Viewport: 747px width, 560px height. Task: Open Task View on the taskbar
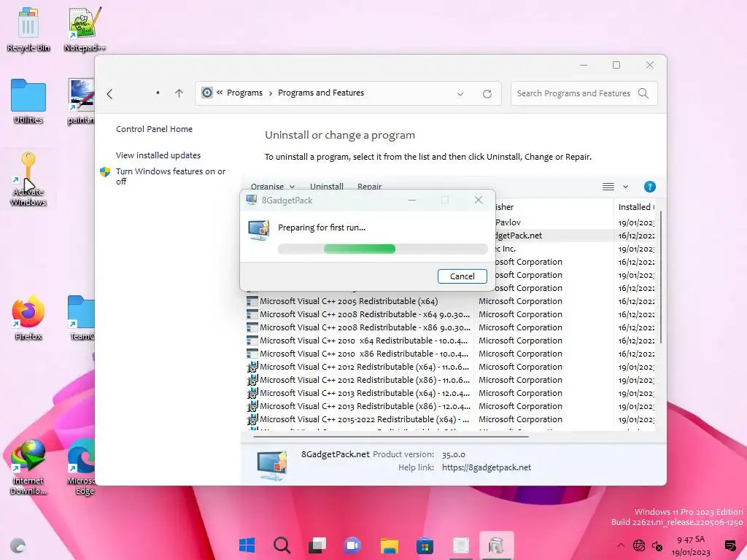coord(317,545)
